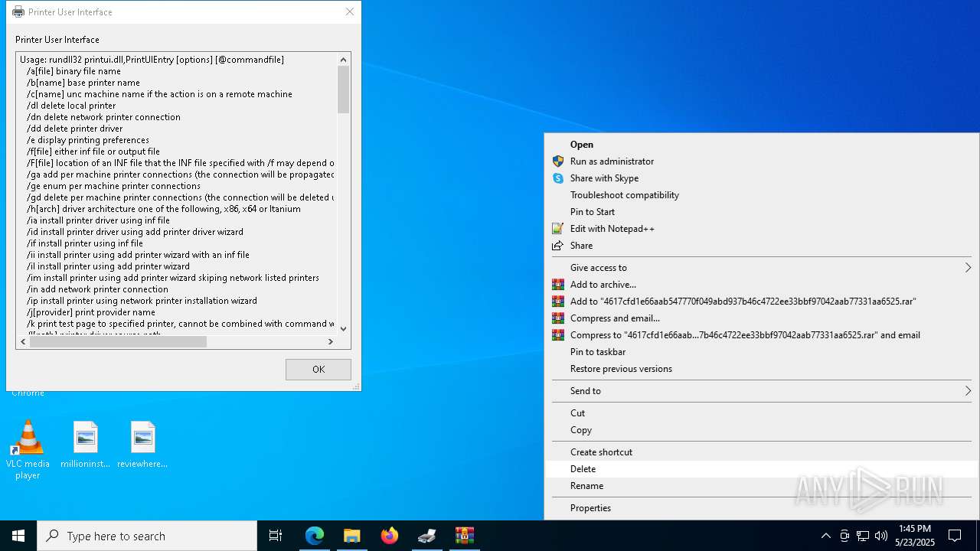The width and height of the screenshot is (980, 551).
Task: Click WinRAR icon beside Add to .rar entry
Action: pos(558,302)
